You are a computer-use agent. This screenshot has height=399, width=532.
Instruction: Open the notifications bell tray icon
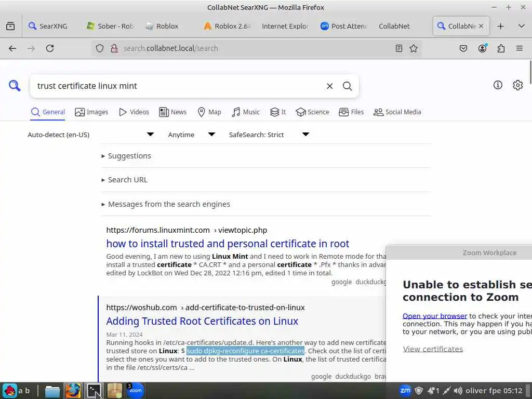pyautogui.click(x=433, y=391)
